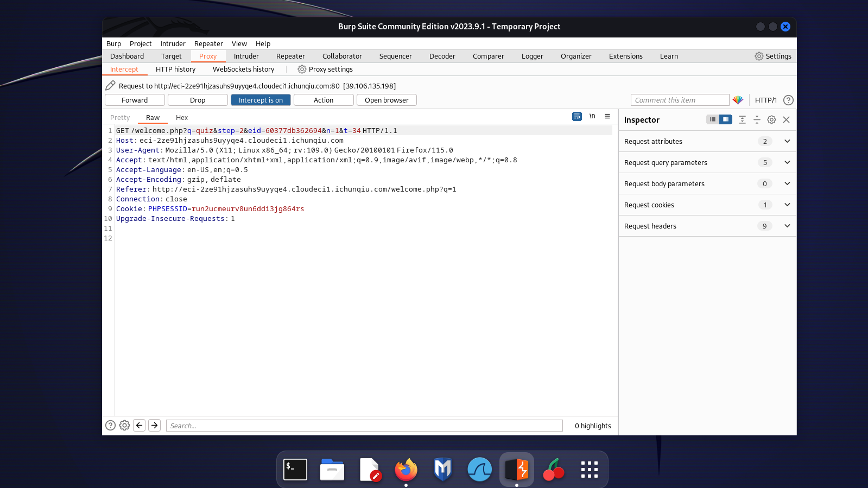Switch to the HTTP history tab
868x488 pixels.
point(175,69)
